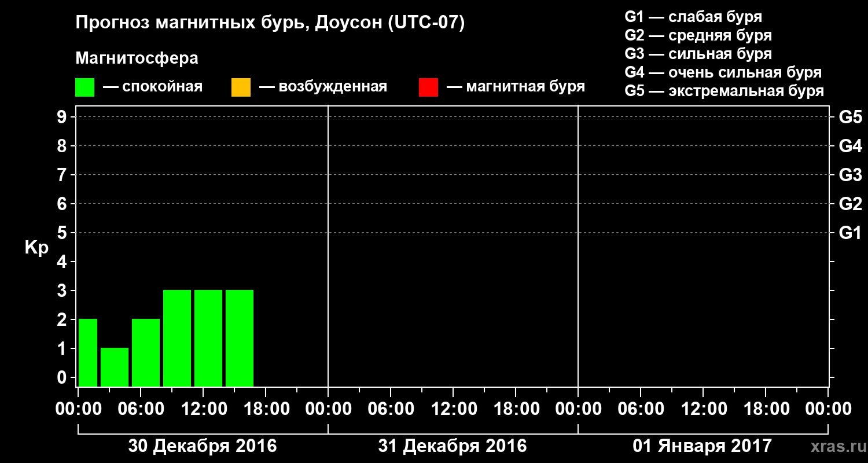Click the 'G2 — средняя буря' legend line

[x=698, y=35]
